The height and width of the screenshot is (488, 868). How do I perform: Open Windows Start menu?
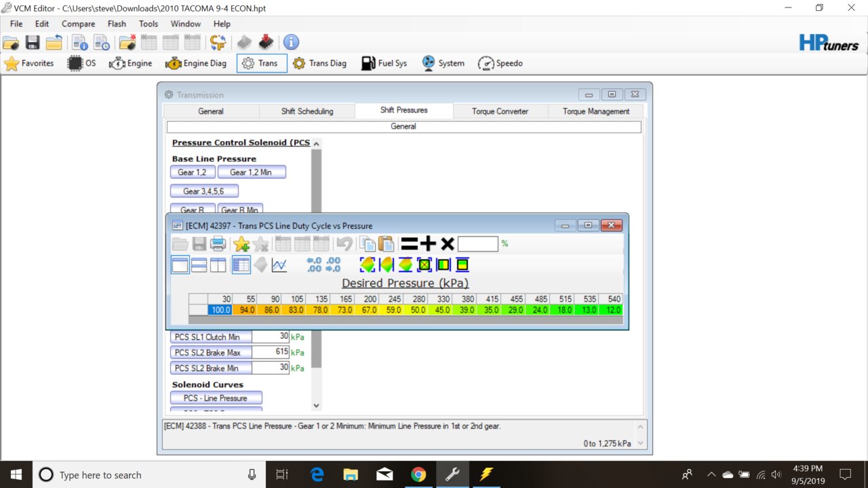click(x=16, y=474)
